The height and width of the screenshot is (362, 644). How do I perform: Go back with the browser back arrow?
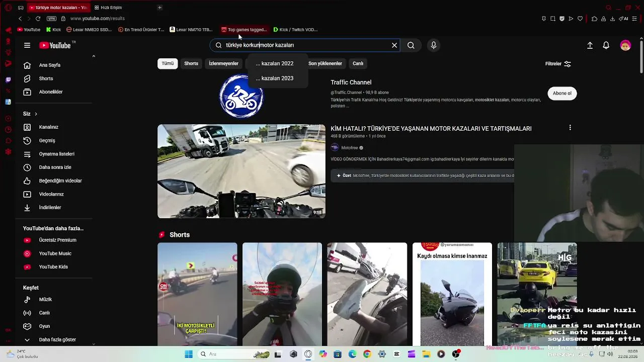point(20,19)
